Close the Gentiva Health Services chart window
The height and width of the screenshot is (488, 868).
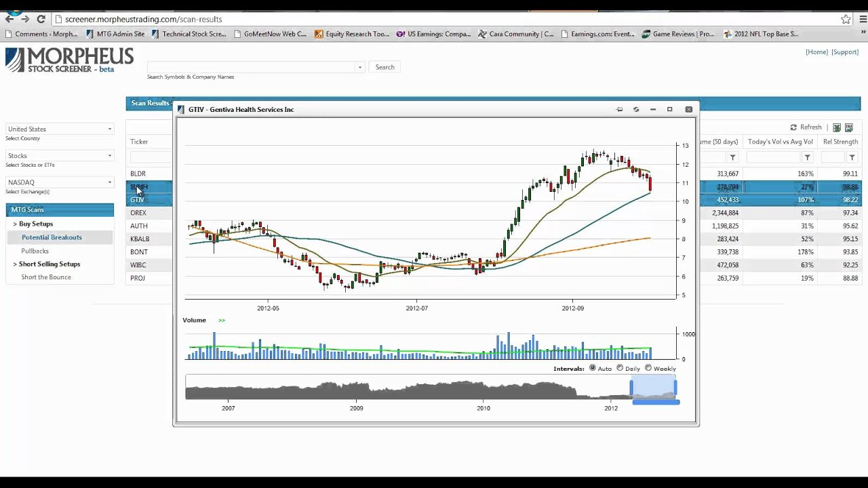689,109
